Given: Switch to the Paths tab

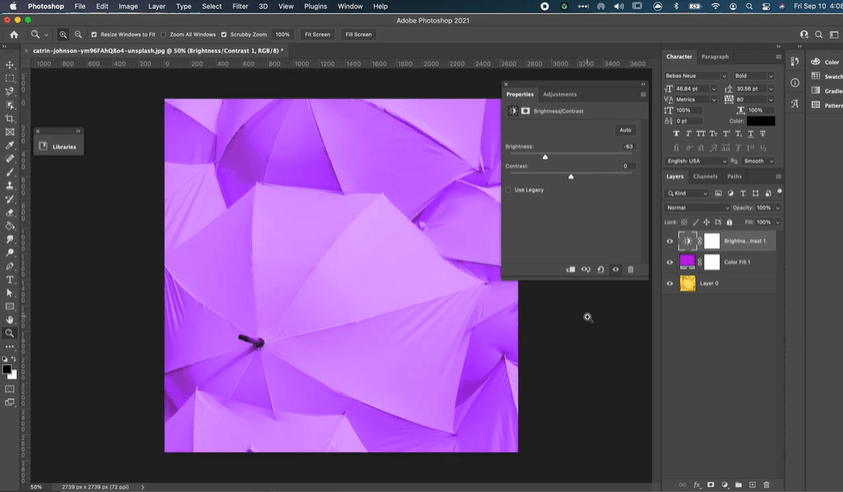Looking at the screenshot, I should [734, 176].
